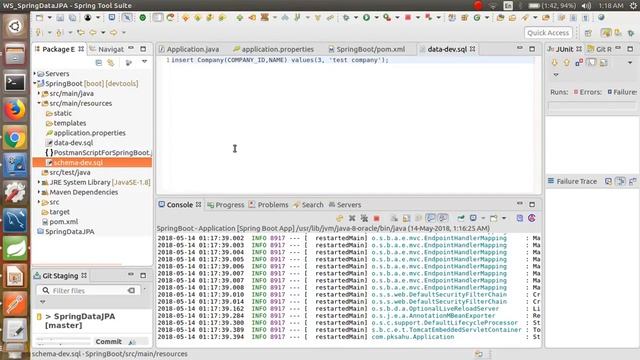The width and height of the screenshot is (640, 360).
Task: Click the Open Perspective icon near Quick Access
Action: [588, 33]
